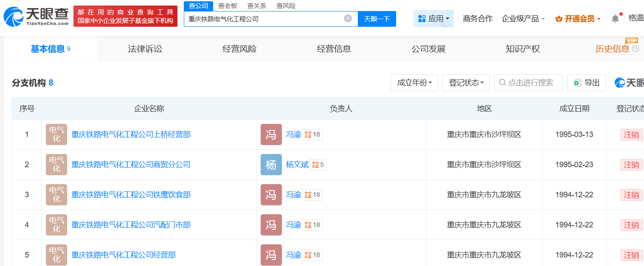Expand the 应用 dropdown menu
Viewport: 644px width, 266px height.
coord(433,19)
